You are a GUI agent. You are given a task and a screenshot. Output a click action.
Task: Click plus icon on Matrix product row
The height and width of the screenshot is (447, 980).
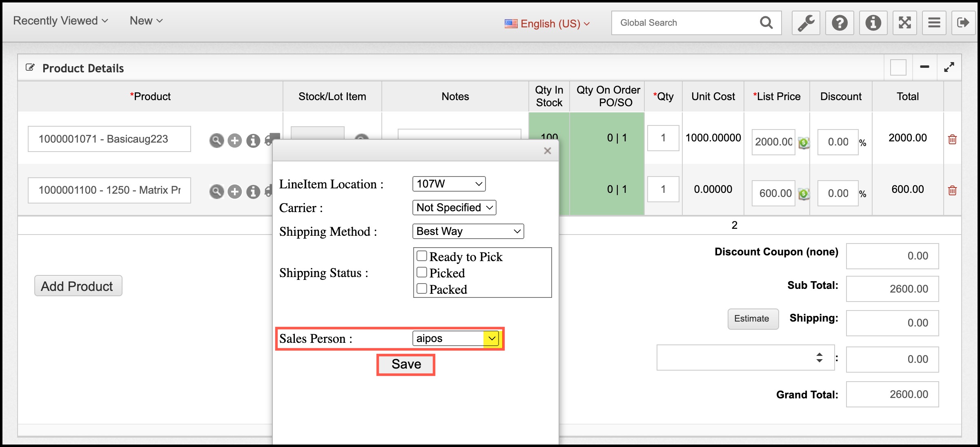pos(234,192)
